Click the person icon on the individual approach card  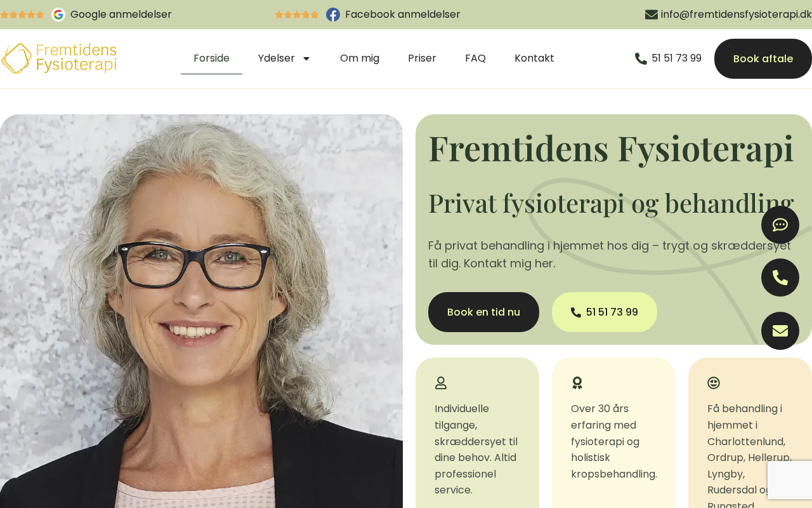pos(441,383)
